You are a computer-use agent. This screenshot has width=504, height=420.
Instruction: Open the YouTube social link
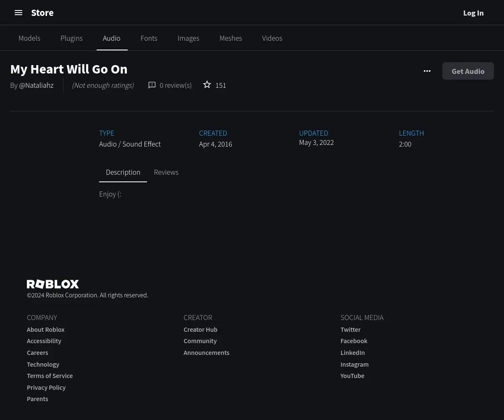[352, 376]
